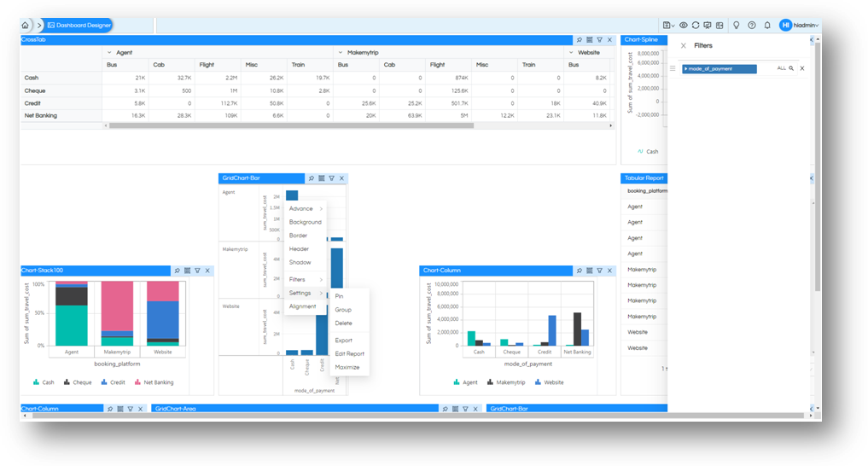
Task: Toggle the Credit legend in Chart-Stack100
Action: click(x=113, y=382)
